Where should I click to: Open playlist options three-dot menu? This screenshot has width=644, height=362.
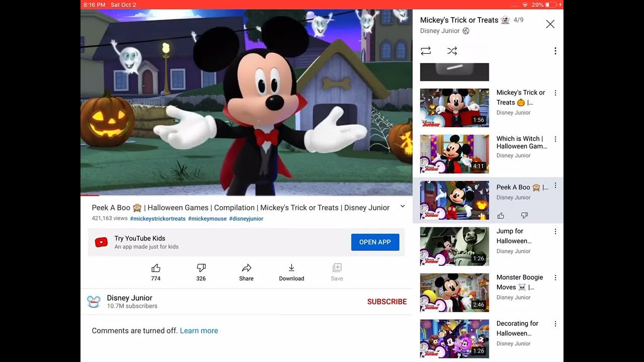click(555, 51)
